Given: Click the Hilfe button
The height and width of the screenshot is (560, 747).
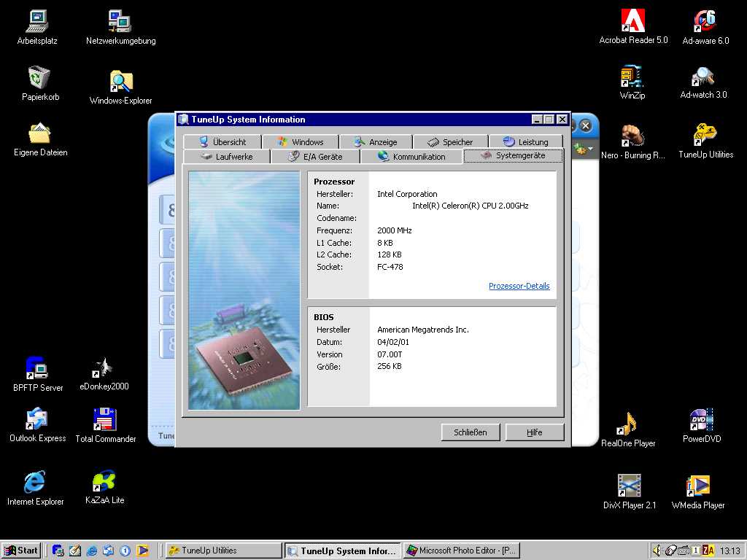Looking at the screenshot, I should coord(535,432).
